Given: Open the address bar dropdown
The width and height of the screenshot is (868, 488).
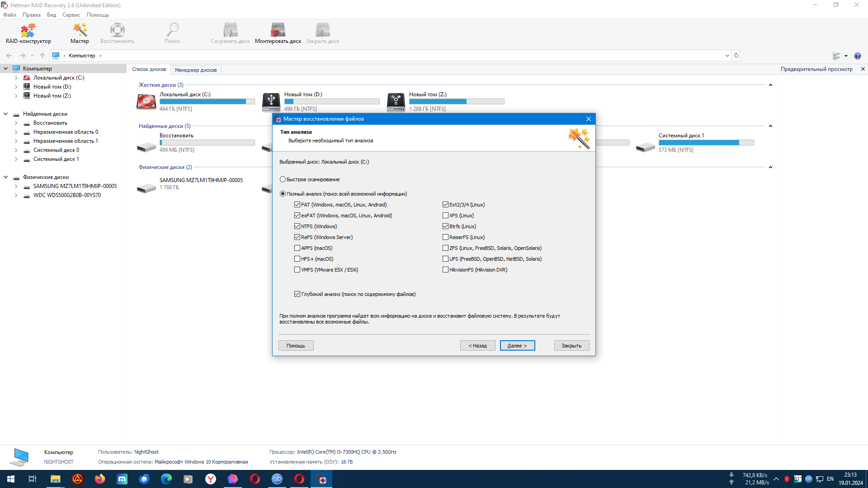Looking at the screenshot, I should (x=727, y=56).
